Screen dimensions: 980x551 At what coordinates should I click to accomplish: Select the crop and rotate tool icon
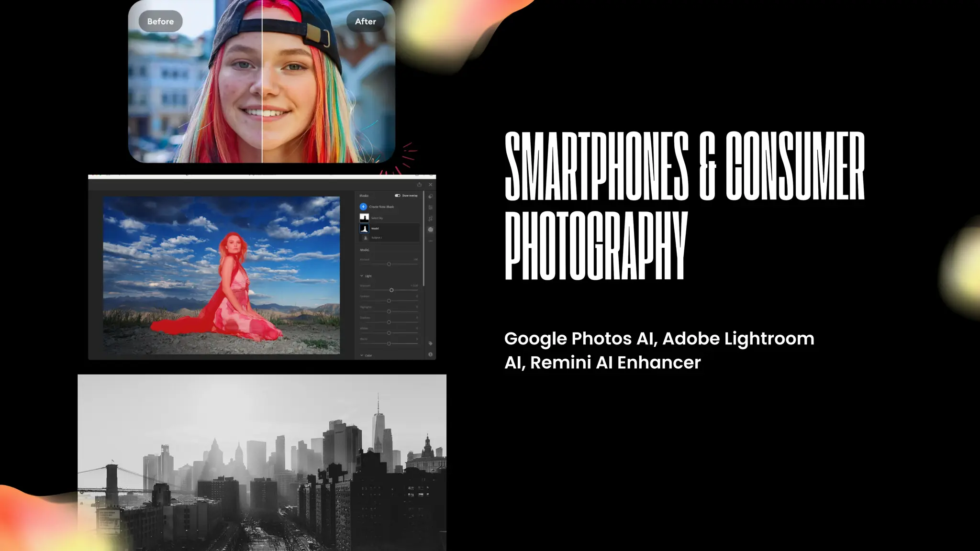[431, 219]
